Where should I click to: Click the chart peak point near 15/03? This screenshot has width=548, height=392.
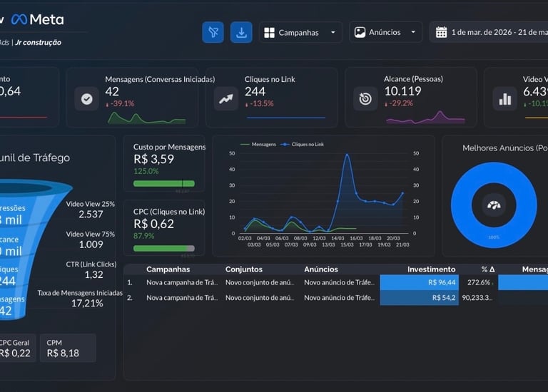[x=347, y=155]
